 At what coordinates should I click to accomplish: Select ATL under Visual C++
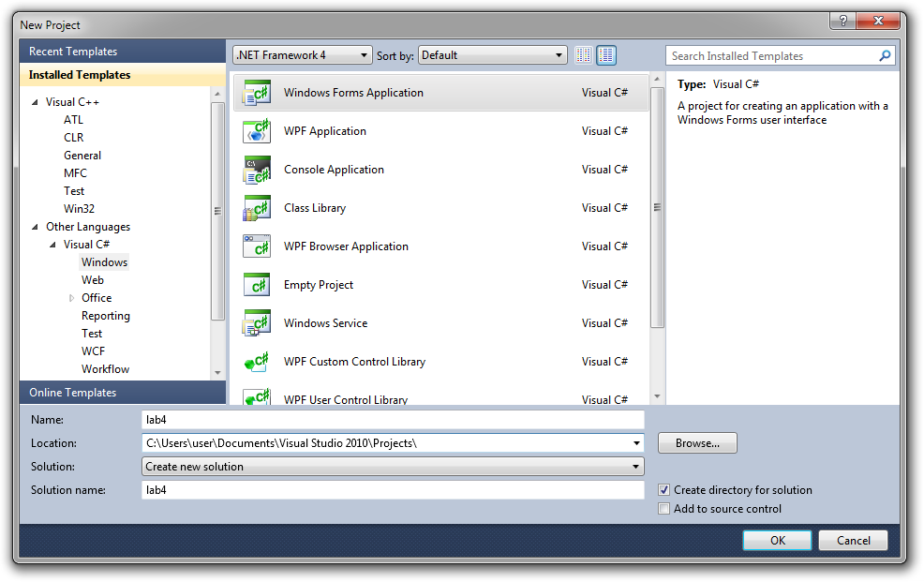pyautogui.click(x=74, y=120)
